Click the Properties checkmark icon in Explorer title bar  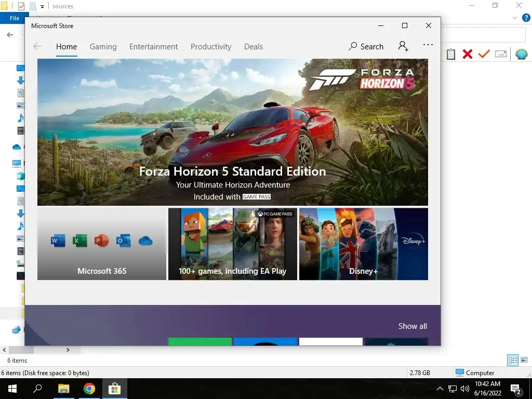tap(21, 6)
